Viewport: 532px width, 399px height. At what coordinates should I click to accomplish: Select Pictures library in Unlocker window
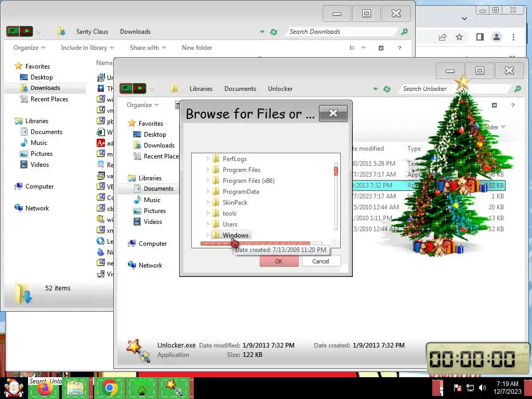(154, 211)
